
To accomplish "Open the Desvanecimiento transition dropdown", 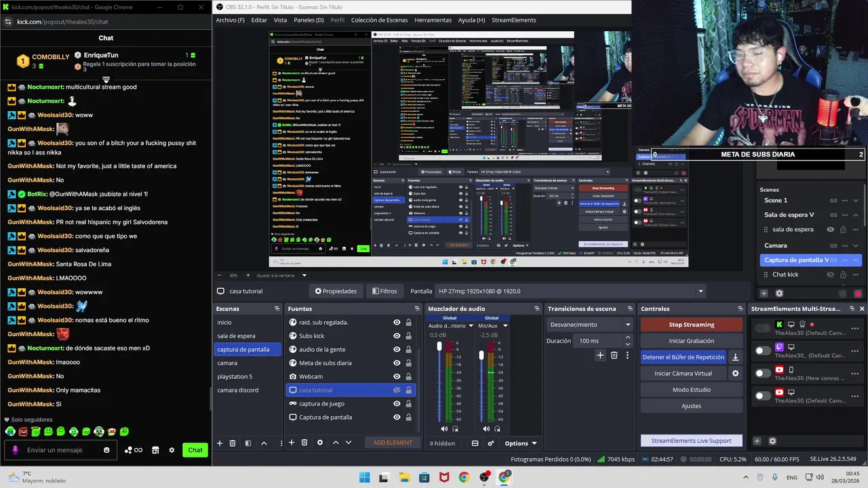I will click(x=590, y=325).
